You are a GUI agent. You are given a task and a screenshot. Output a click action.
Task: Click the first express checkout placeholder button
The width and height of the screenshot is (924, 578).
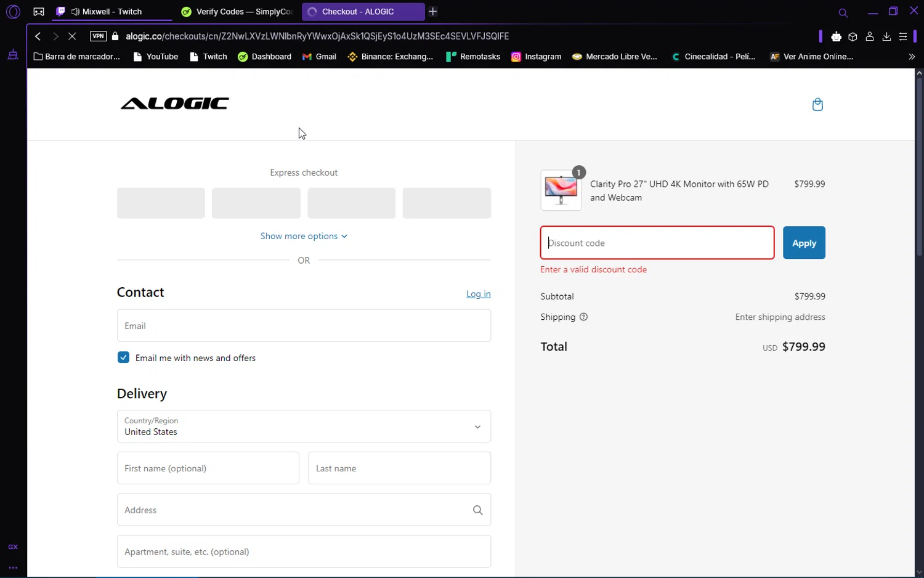pyautogui.click(x=161, y=203)
